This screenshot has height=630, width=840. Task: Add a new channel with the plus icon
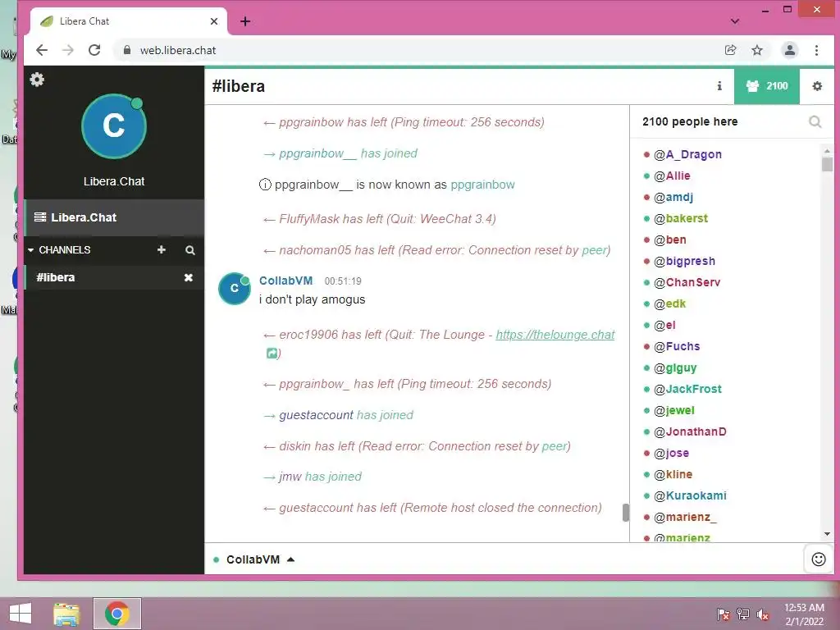pyautogui.click(x=162, y=249)
